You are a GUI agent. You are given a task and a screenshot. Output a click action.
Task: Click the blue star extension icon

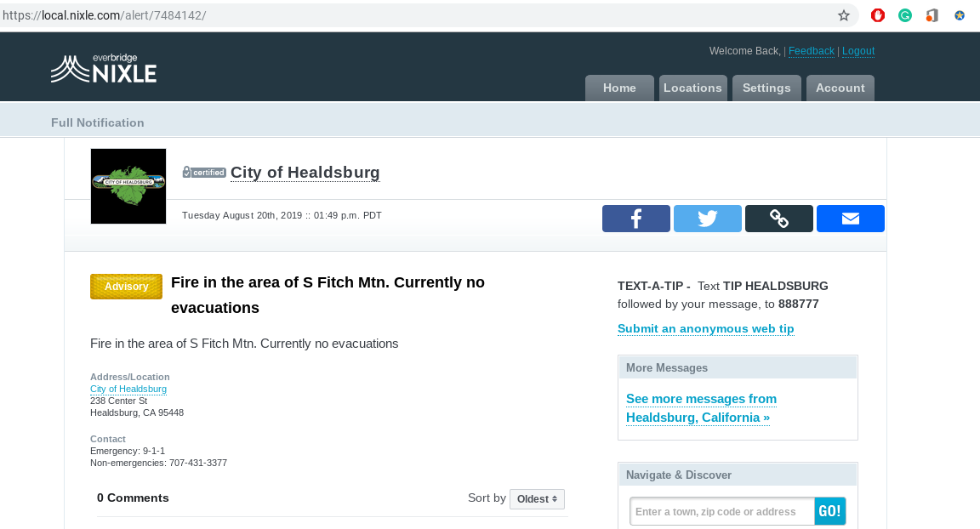[960, 15]
